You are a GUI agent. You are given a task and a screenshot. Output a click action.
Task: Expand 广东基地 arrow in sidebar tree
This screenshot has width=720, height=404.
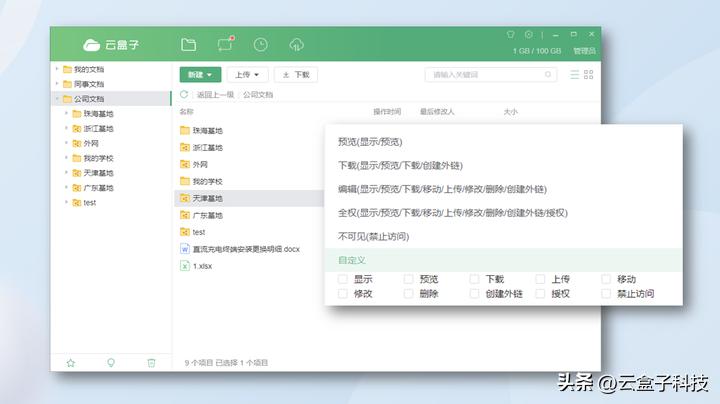click(x=66, y=187)
